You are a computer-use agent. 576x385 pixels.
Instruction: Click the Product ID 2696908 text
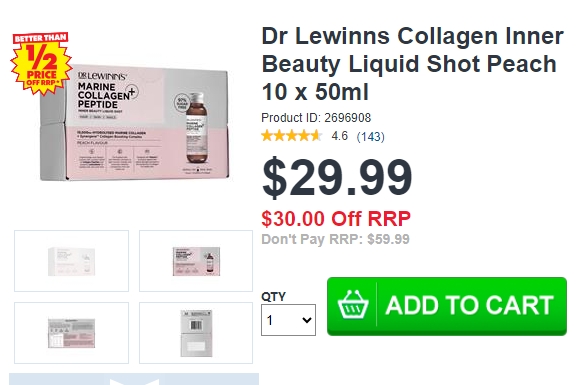click(x=316, y=118)
